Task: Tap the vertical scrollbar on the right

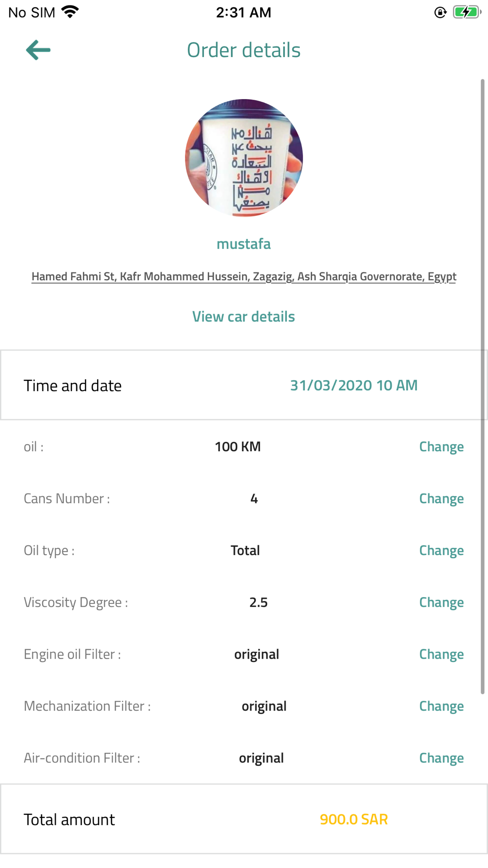Action: 483,386
